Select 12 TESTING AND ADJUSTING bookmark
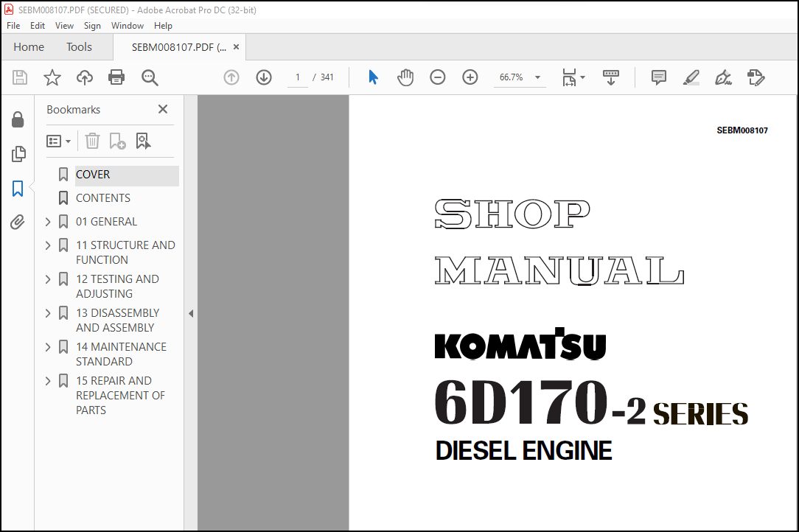The height and width of the screenshot is (532, 799). pos(117,287)
